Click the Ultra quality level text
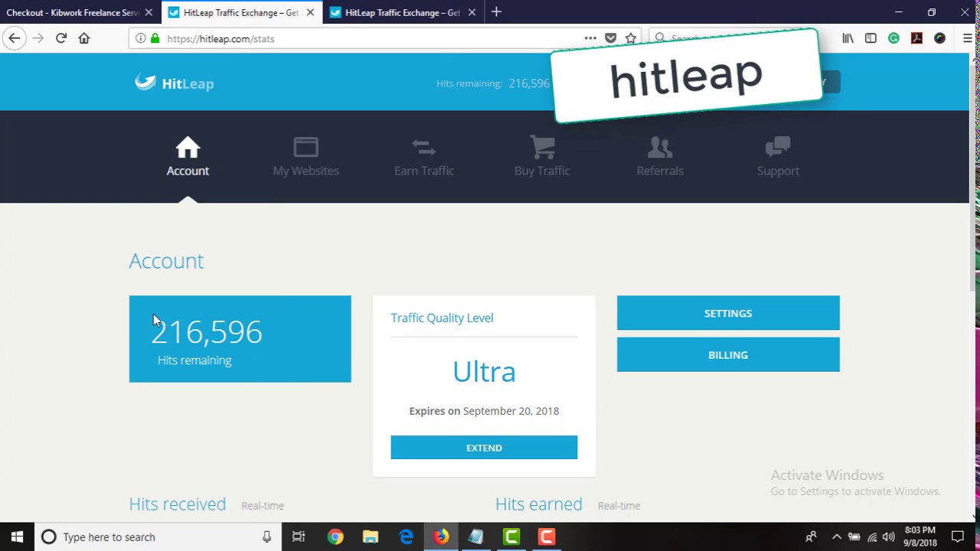 tap(484, 372)
